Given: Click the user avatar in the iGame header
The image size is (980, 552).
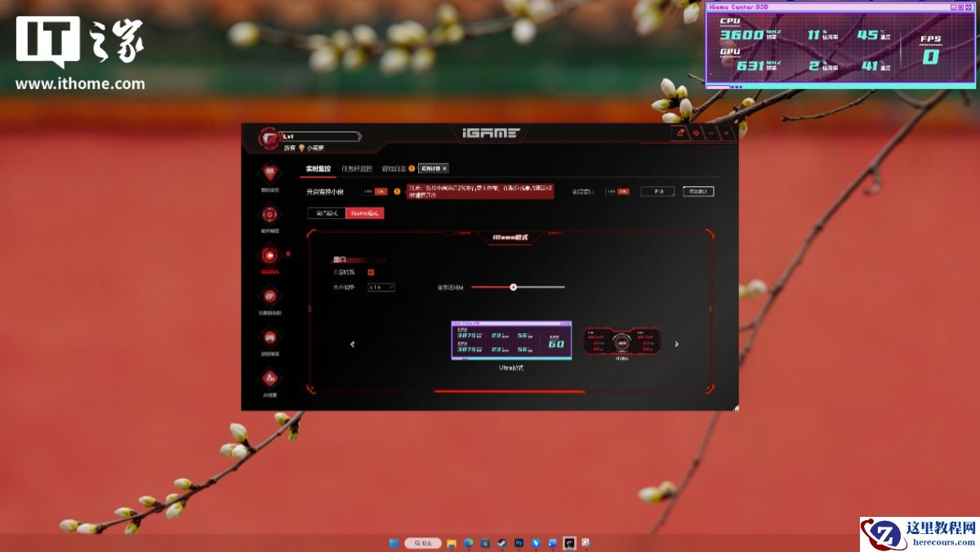Looking at the screenshot, I should click(269, 137).
